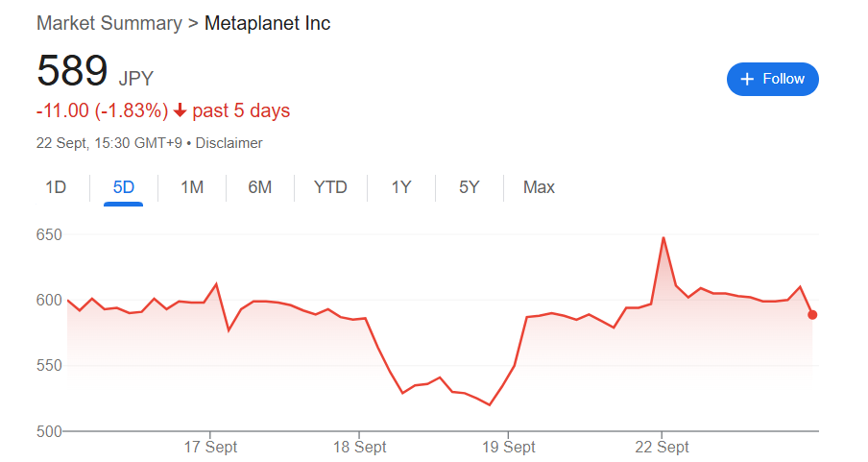Switch to the 1D range tab
The width and height of the screenshot is (868, 462).
56,187
